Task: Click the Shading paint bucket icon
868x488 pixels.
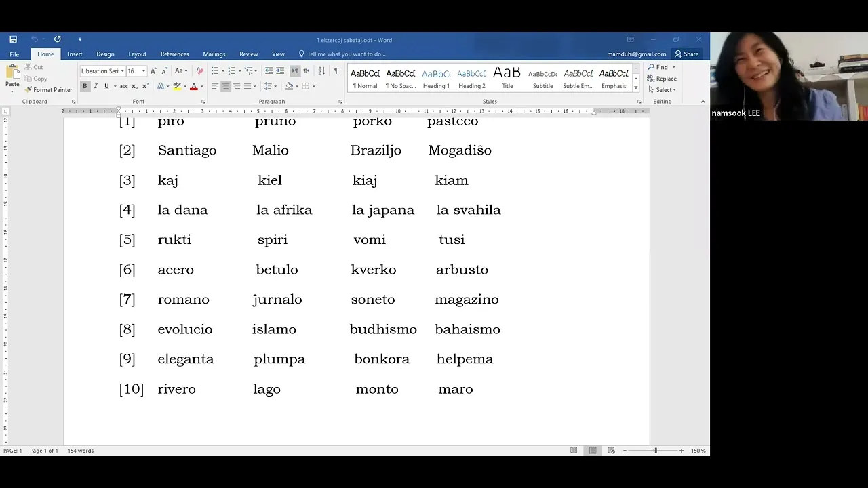Action: [x=289, y=86]
